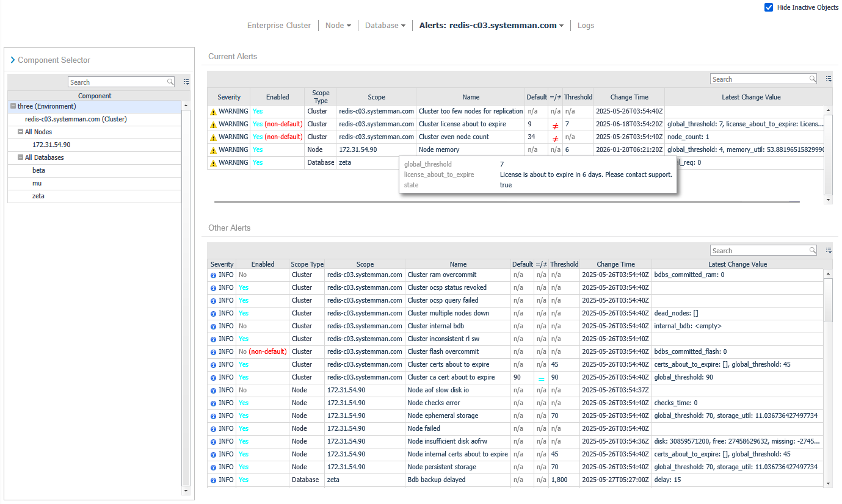Collapse the All Nodes tree group
842x504 pixels.
(x=20, y=132)
